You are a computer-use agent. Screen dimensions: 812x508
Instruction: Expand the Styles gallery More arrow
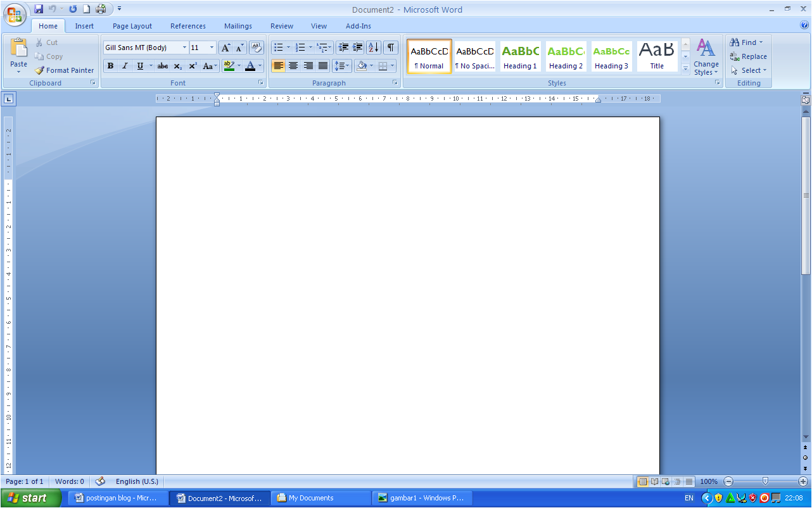point(685,69)
